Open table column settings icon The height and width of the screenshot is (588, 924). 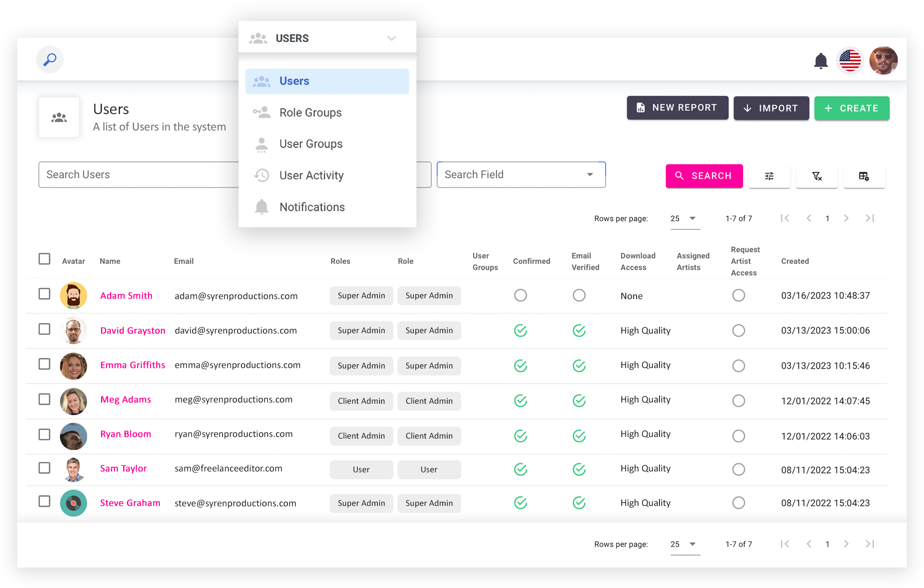tap(864, 176)
